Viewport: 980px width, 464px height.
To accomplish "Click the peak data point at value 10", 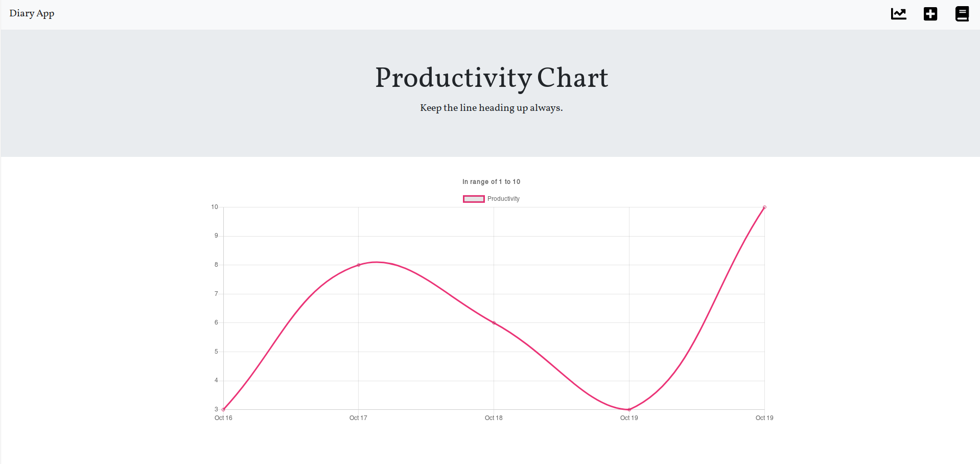I will pos(764,207).
